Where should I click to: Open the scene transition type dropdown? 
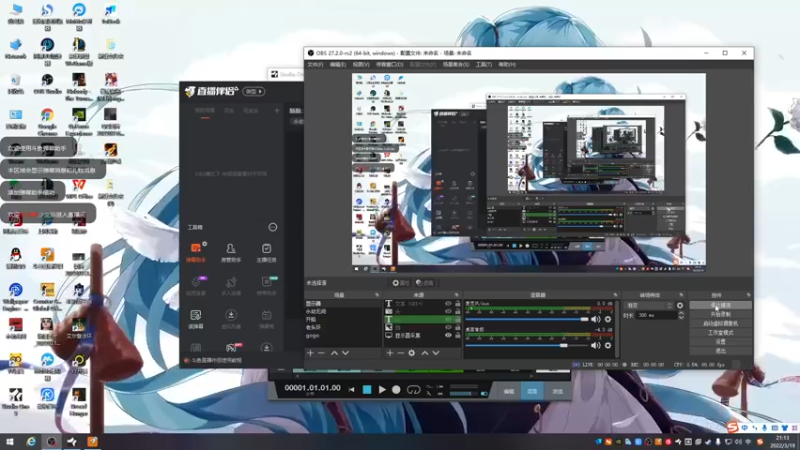(x=648, y=306)
